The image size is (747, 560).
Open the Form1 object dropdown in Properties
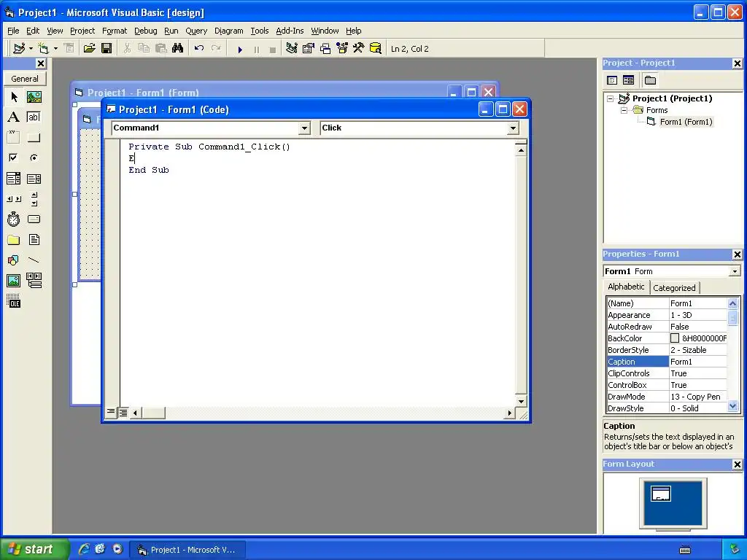(x=735, y=271)
